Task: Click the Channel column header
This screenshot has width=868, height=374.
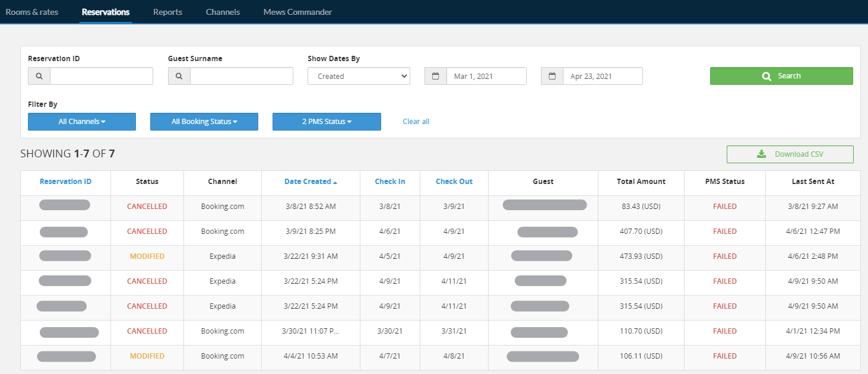Action: click(x=223, y=182)
